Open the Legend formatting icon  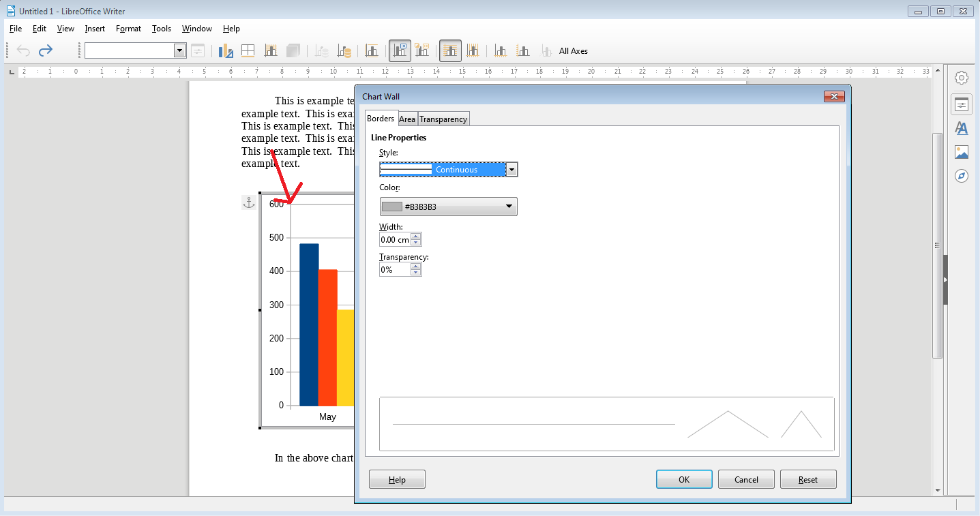(422, 50)
